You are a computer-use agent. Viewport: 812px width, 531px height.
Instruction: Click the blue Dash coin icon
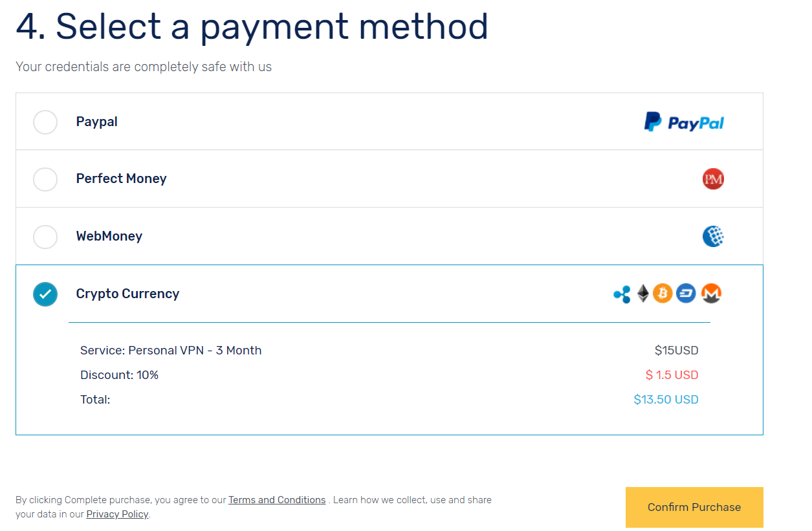pos(686,294)
